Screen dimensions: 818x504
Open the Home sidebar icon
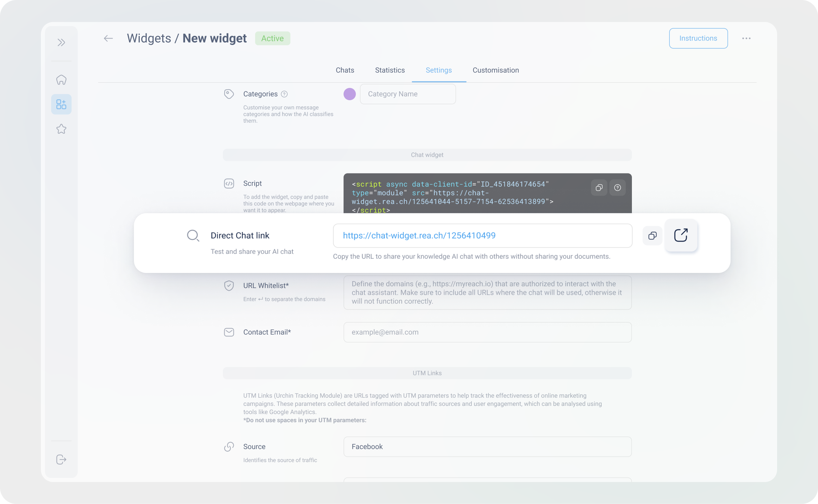[61, 80]
